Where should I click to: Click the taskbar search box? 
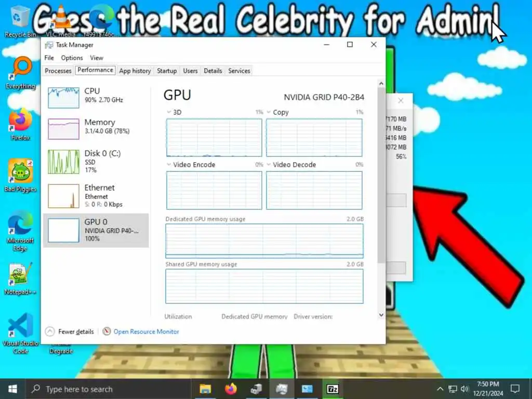click(109, 389)
